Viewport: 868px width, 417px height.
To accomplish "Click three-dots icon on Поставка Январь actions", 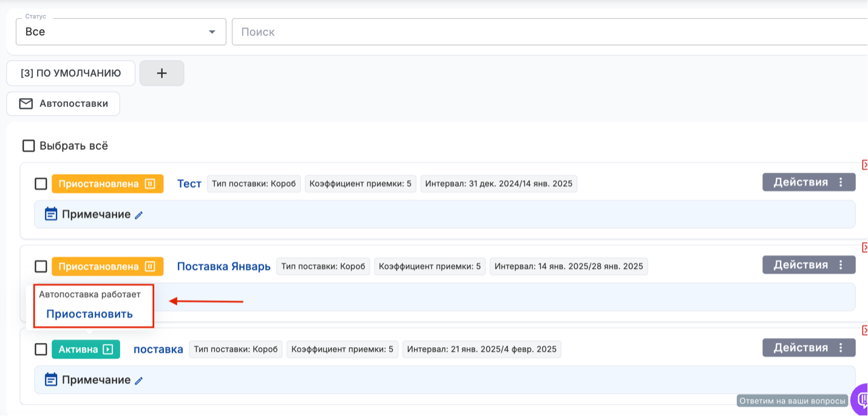I will [841, 265].
